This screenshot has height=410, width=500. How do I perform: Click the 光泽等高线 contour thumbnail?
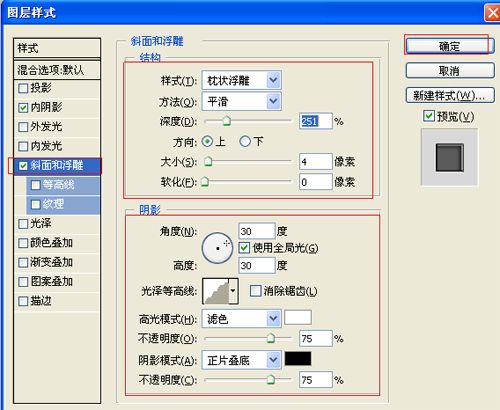point(216,291)
